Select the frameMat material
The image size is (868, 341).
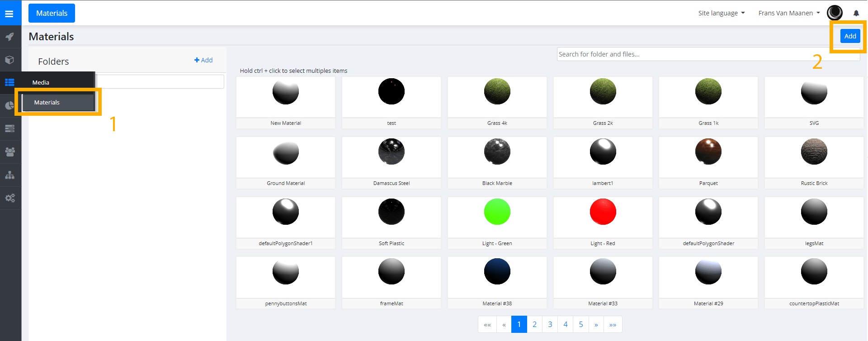tap(392, 283)
